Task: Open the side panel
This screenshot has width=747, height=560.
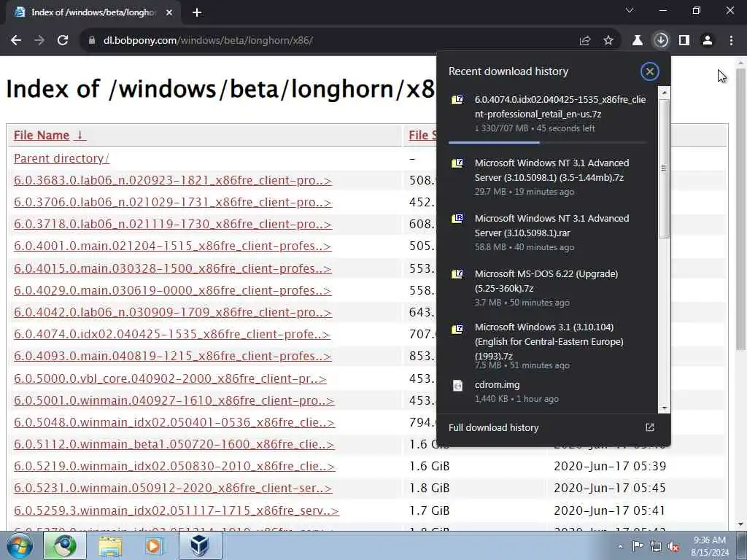Action: click(x=684, y=41)
